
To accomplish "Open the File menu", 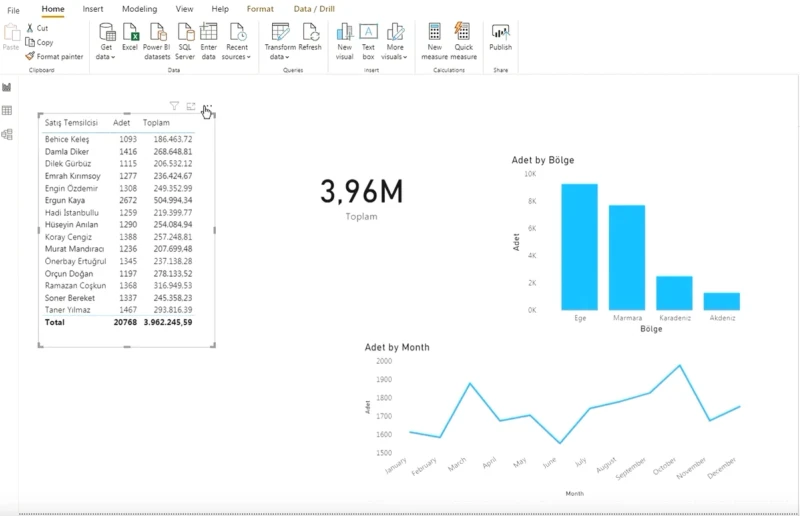I will (13, 10).
